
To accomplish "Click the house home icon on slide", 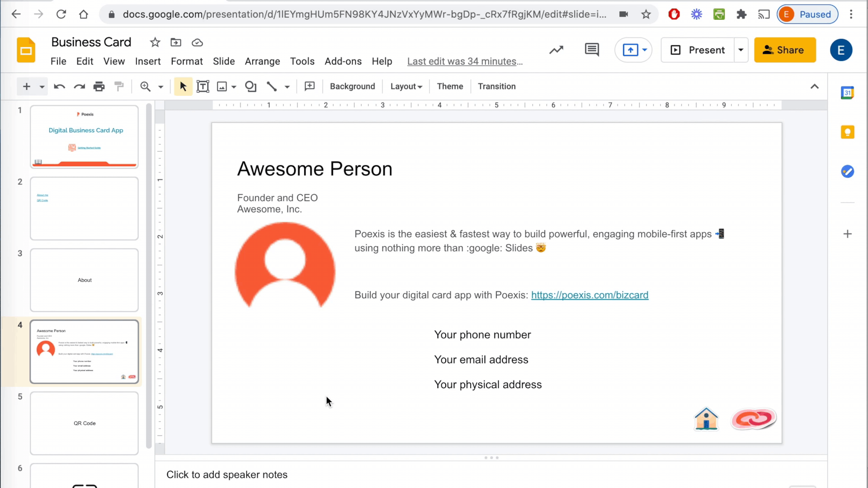I will (x=706, y=419).
